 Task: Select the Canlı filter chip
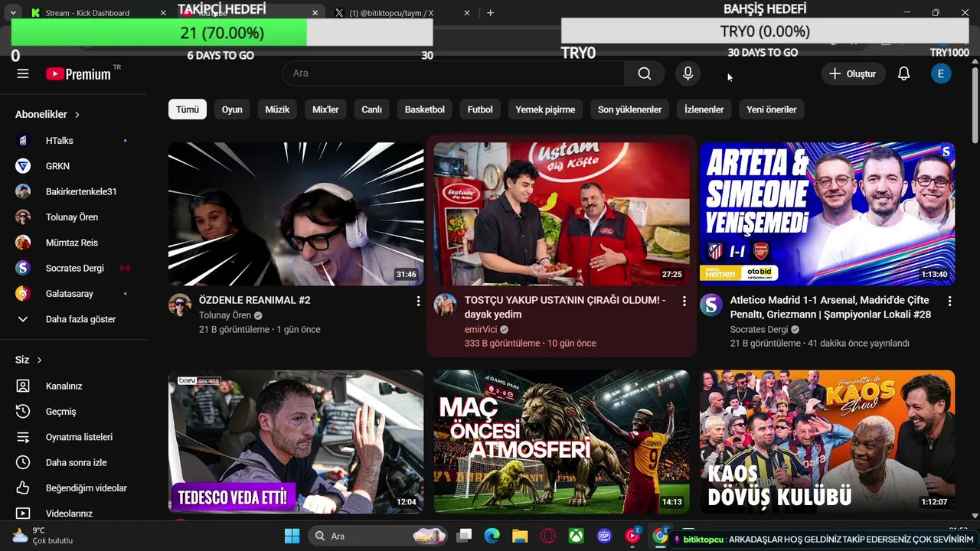tap(371, 109)
